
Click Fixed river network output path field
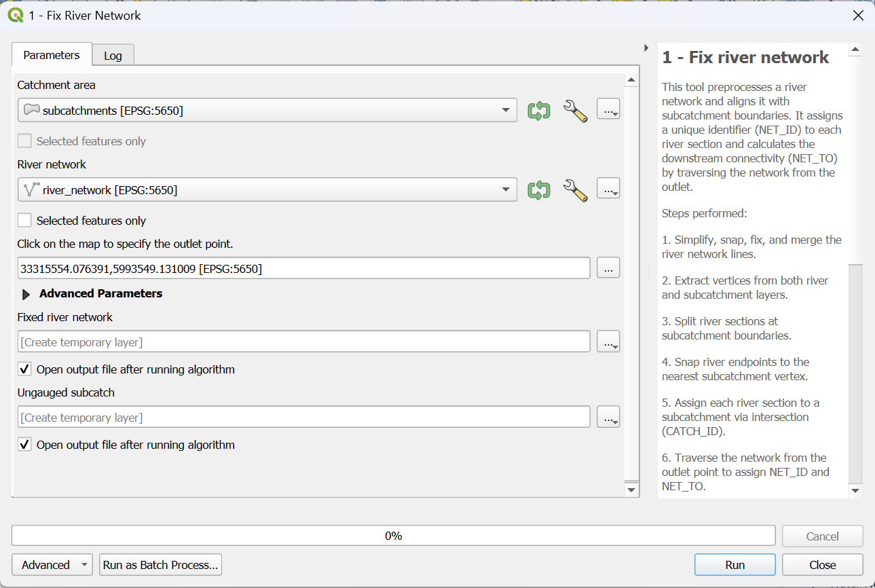pos(303,342)
